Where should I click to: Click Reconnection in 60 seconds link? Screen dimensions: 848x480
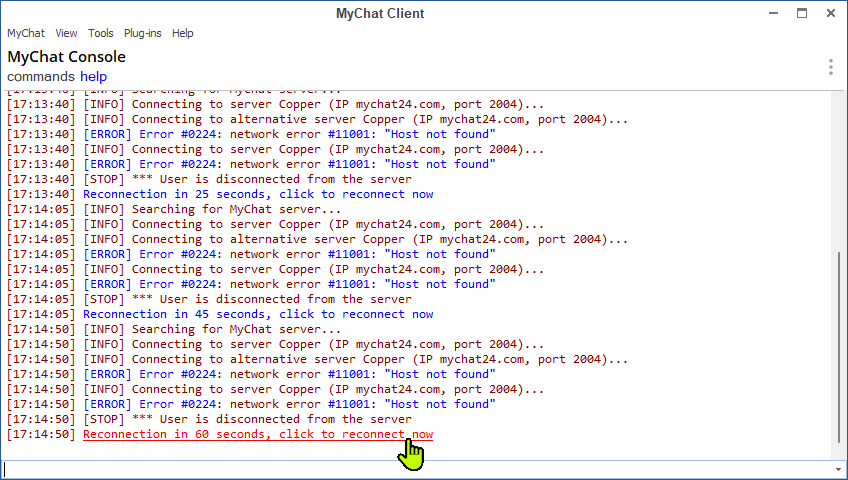point(258,434)
